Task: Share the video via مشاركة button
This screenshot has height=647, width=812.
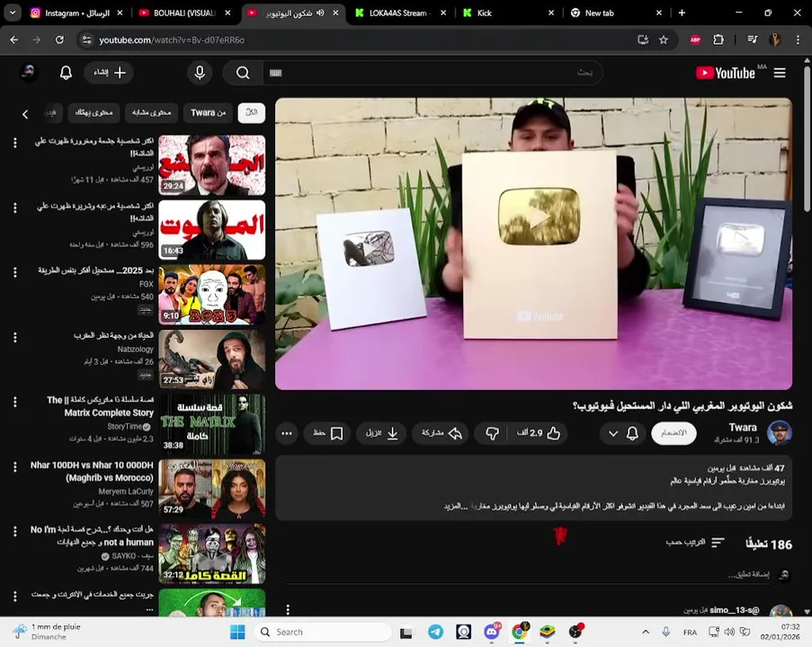Action: (441, 433)
